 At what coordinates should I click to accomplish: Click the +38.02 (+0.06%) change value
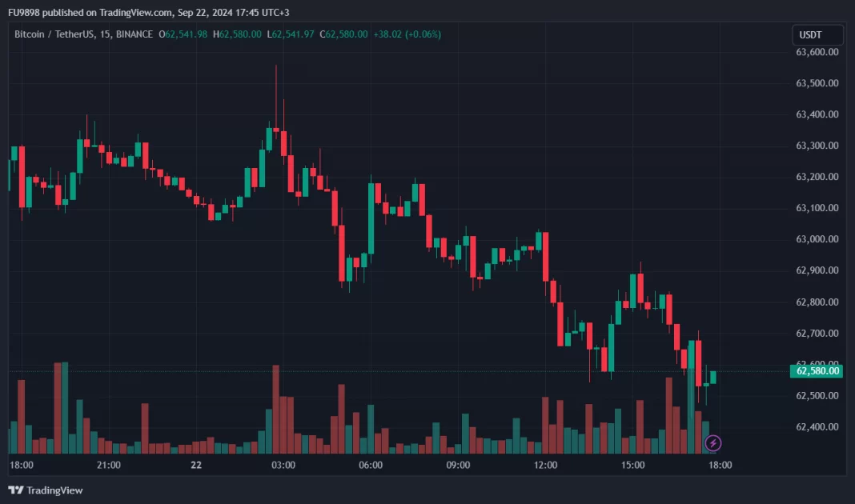[x=407, y=34]
